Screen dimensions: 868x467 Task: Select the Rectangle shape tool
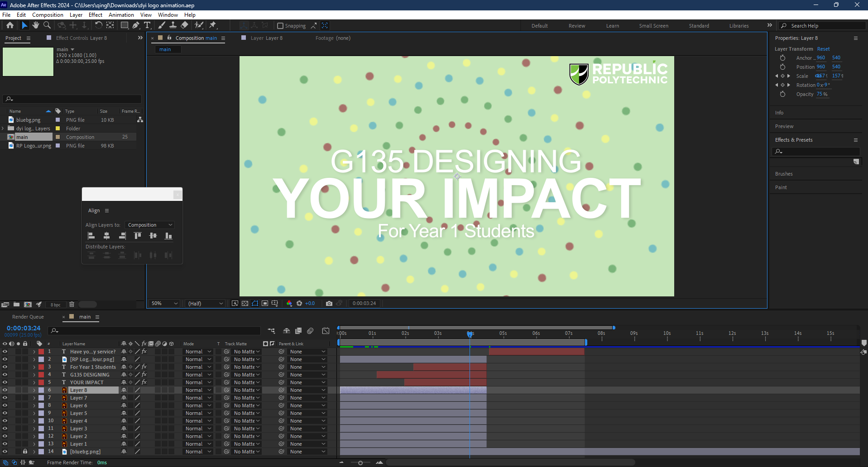point(124,25)
